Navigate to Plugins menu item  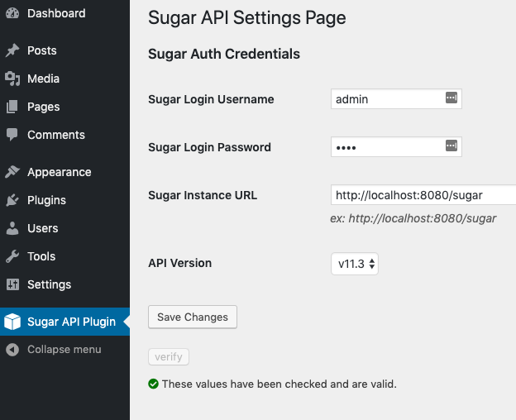[x=64, y=200]
